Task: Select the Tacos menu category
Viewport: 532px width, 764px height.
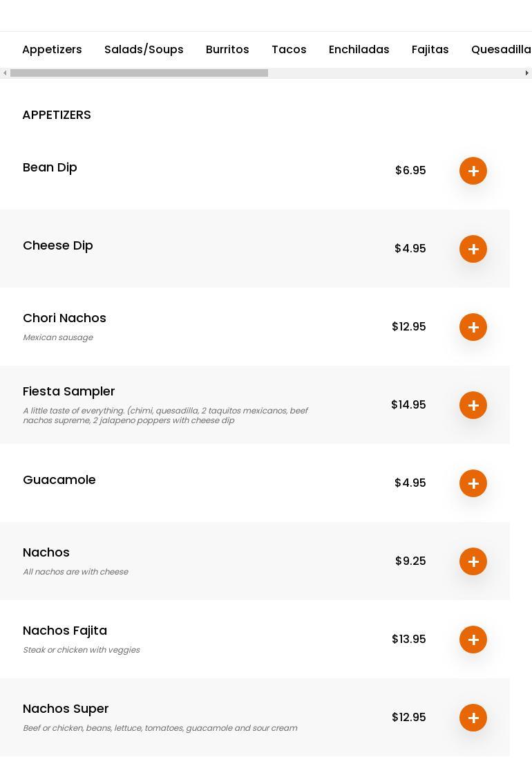Action: point(289,50)
